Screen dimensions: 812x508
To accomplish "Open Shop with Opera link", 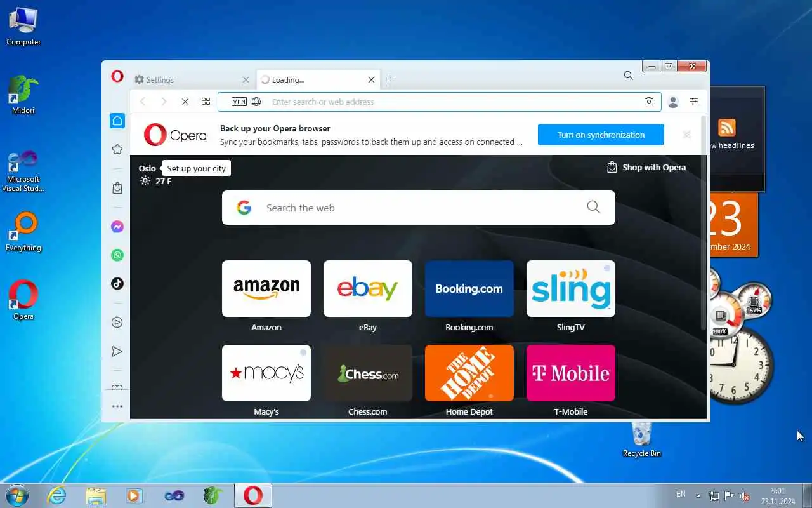I will click(646, 168).
